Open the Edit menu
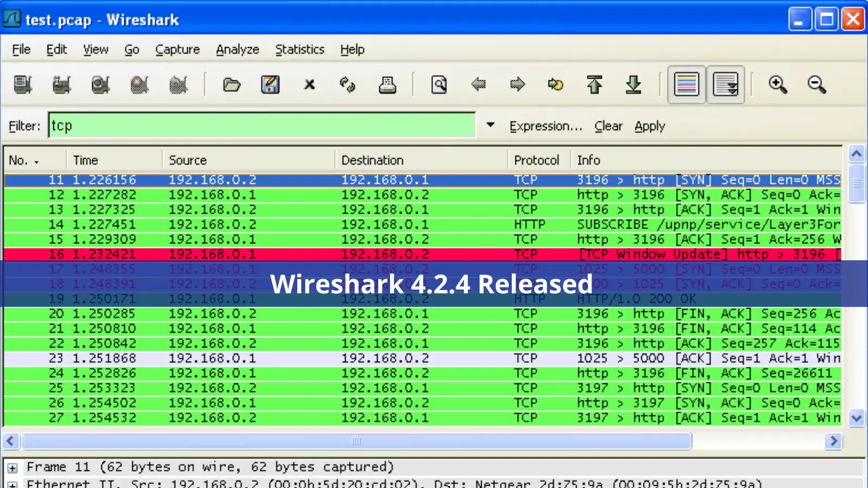Viewport: 868px width, 488px height. [56, 49]
